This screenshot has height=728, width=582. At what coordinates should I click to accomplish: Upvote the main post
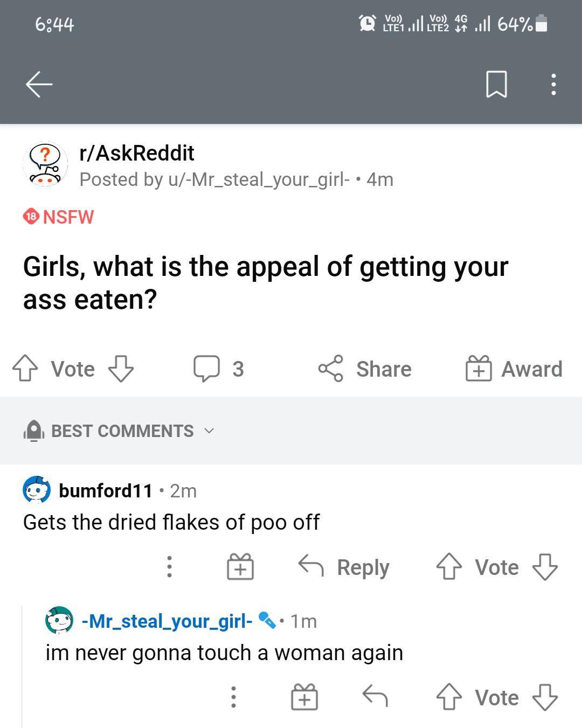[25, 369]
